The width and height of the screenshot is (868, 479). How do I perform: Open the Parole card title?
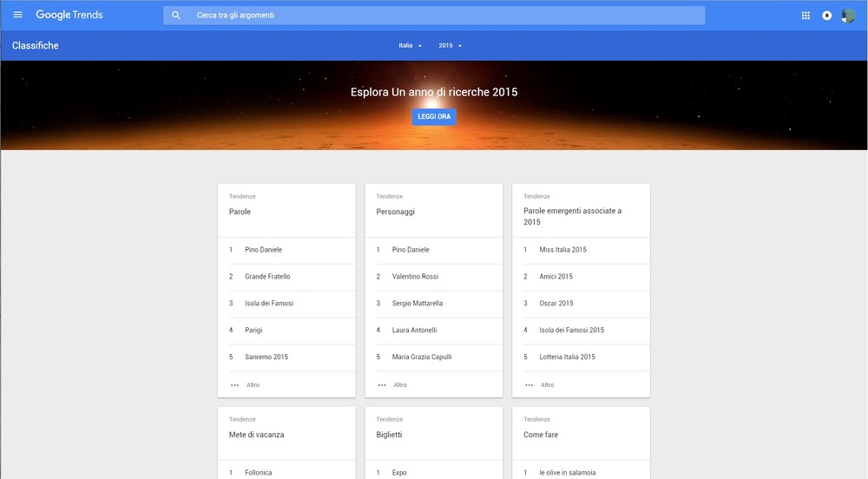pyautogui.click(x=240, y=212)
